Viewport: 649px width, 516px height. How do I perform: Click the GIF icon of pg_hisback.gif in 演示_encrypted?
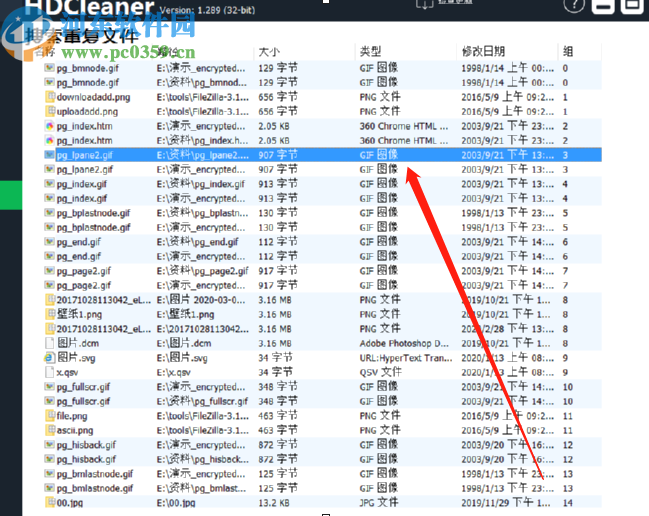(50, 444)
